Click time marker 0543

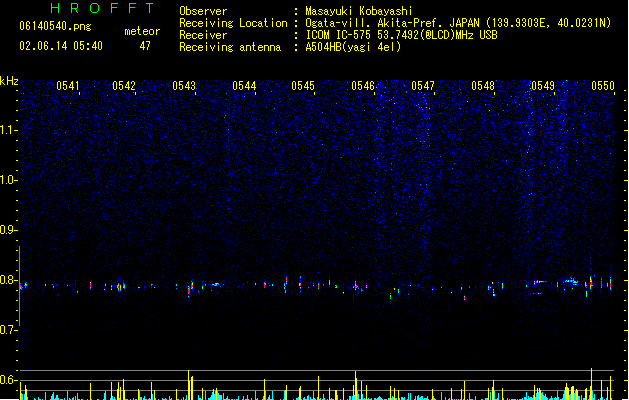tap(184, 86)
